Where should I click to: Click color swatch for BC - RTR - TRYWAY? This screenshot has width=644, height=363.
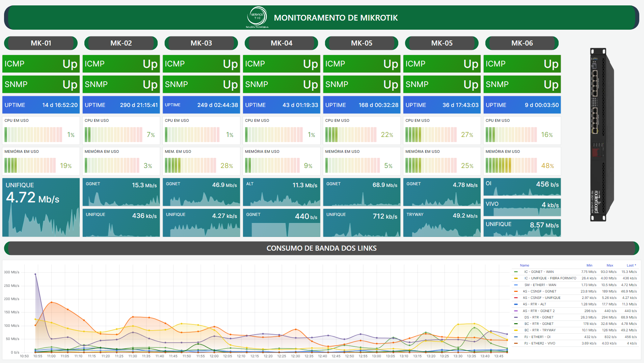pyautogui.click(x=516, y=330)
